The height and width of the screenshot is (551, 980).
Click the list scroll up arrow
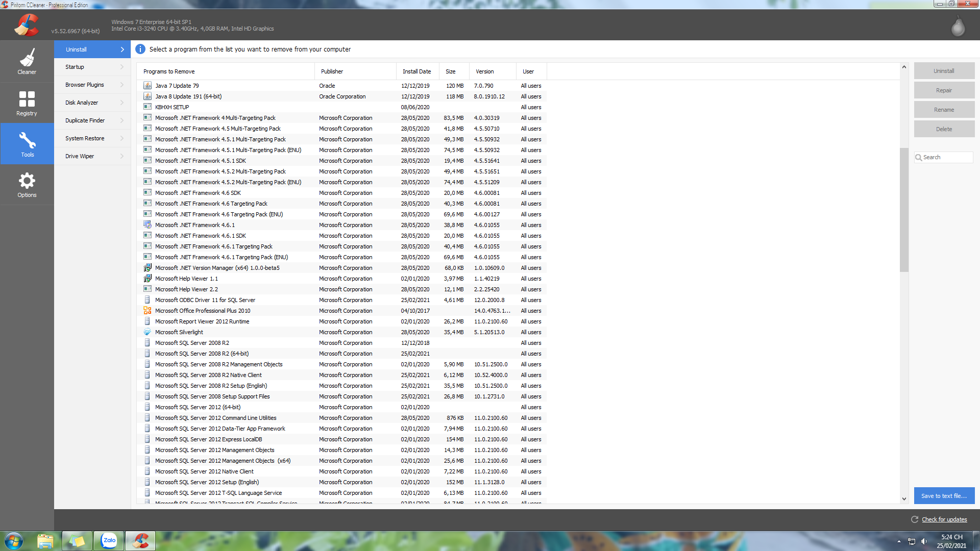tap(904, 67)
